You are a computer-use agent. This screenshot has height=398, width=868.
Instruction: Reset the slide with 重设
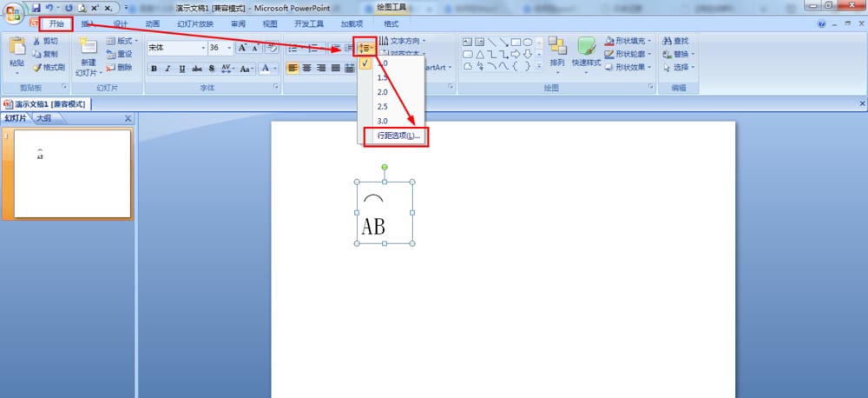[120, 55]
